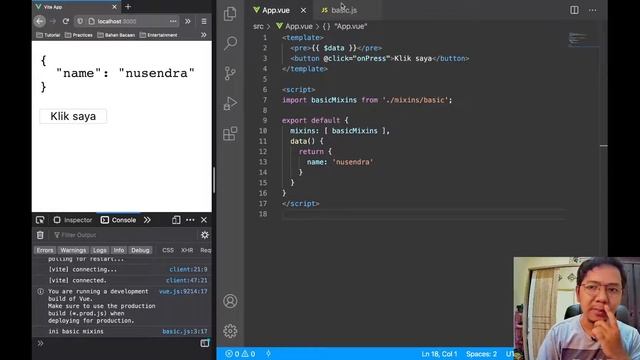The height and width of the screenshot is (360, 640).
Task: Select the App.vue editor tab
Action: pos(277,10)
